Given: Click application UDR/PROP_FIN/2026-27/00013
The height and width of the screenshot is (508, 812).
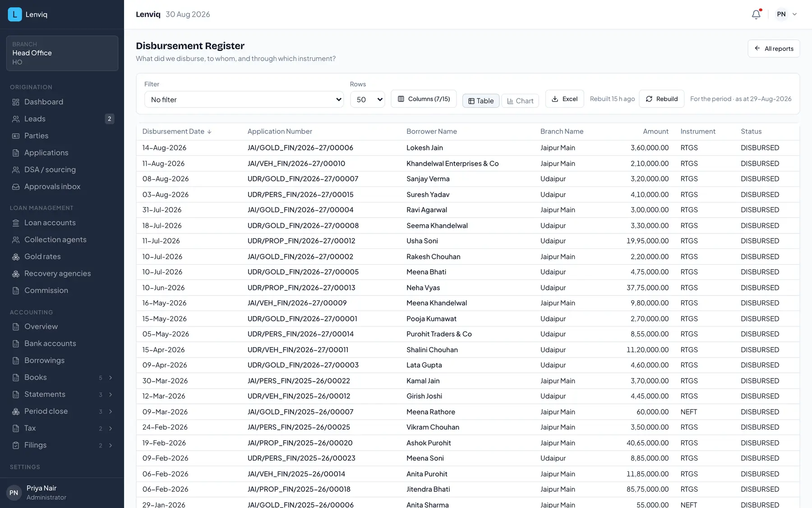Looking at the screenshot, I should tap(301, 288).
